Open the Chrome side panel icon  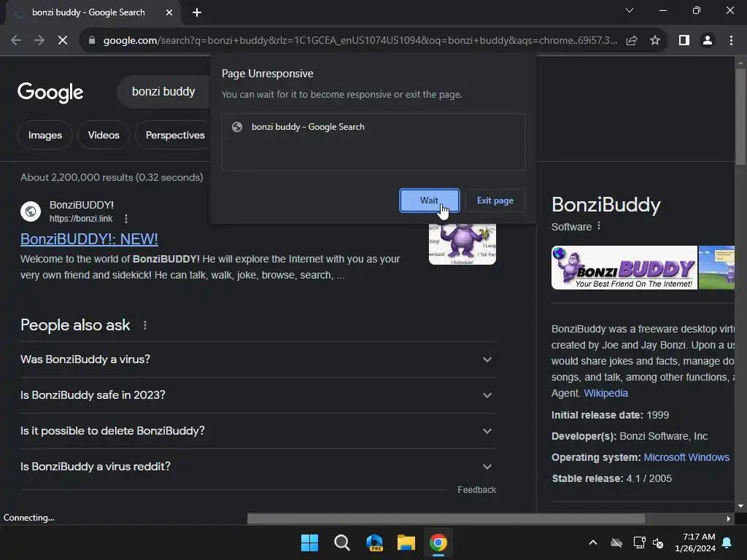684,41
